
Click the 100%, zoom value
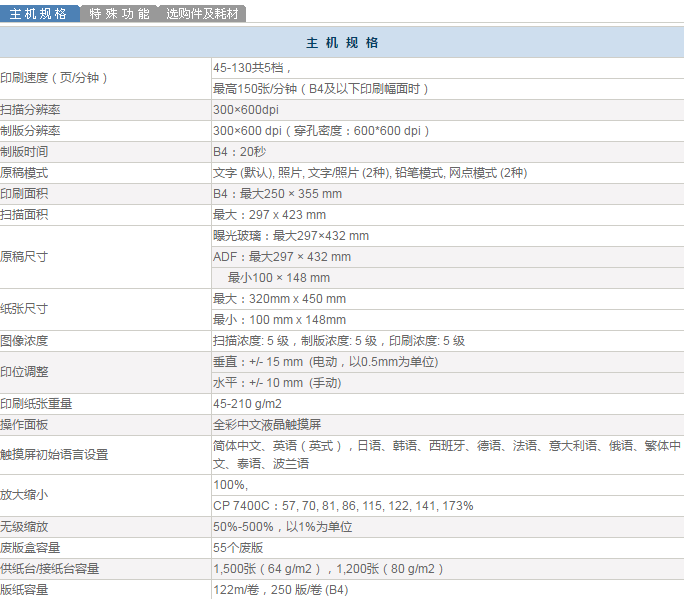point(231,485)
